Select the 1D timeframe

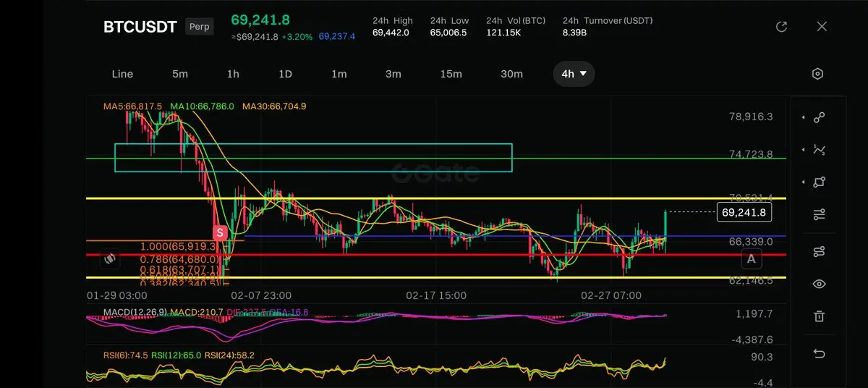coord(285,74)
